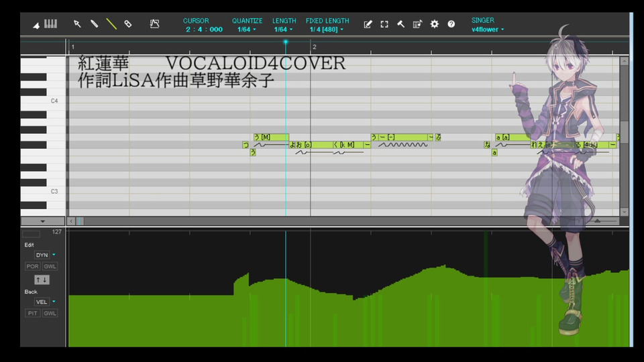Click the horizontal scrollbar thumb
The width and height of the screenshot is (644, 362).
pyautogui.click(x=80, y=221)
